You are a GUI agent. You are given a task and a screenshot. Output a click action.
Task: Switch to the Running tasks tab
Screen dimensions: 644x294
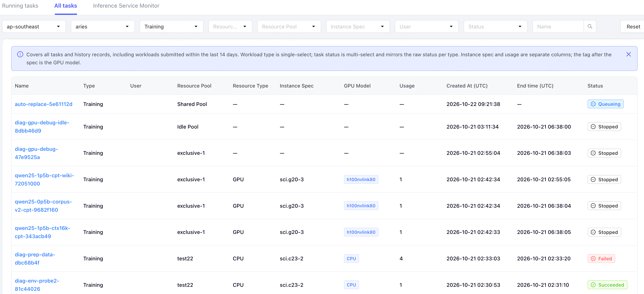click(20, 6)
